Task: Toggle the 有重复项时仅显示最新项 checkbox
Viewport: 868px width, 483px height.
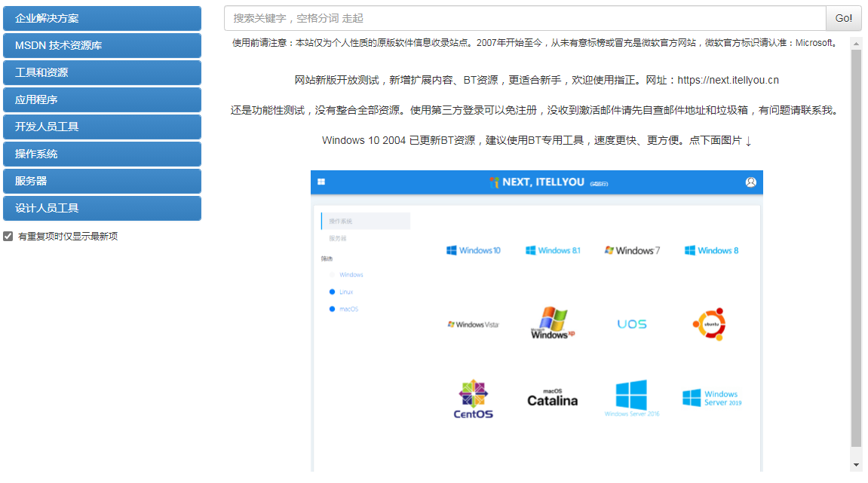Action: [8, 237]
